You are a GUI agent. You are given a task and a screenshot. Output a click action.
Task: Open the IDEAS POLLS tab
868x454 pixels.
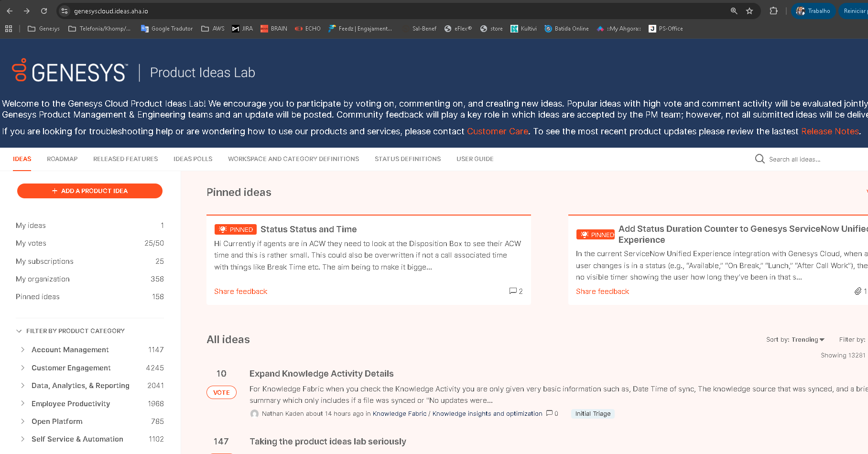pos(193,159)
